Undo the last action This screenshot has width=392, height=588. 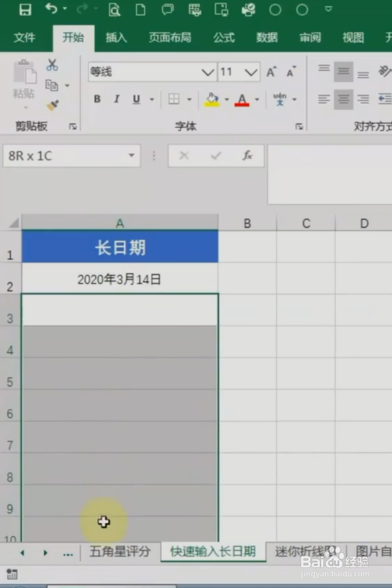51,9
